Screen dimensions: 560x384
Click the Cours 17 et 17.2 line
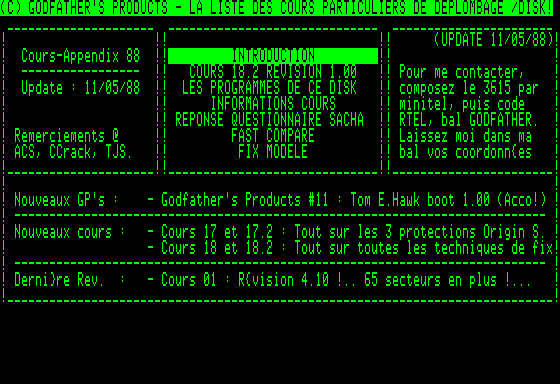pos(346,232)
